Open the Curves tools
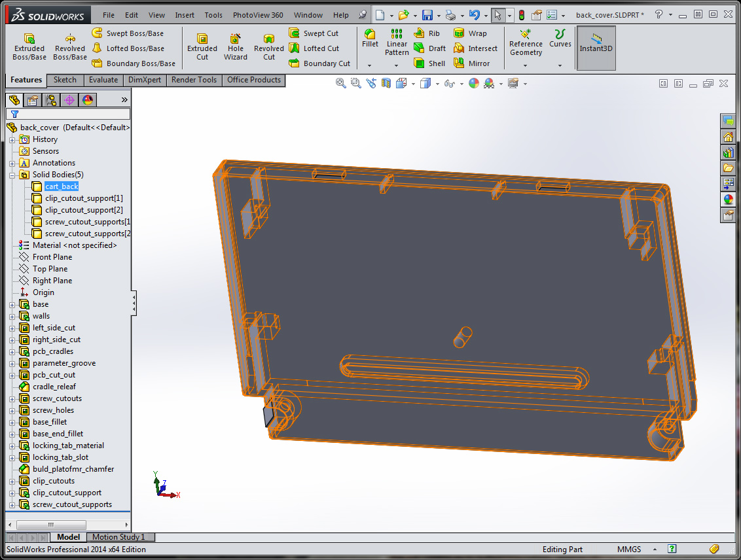This screenshot has width=741, height=560. (560, 39)
